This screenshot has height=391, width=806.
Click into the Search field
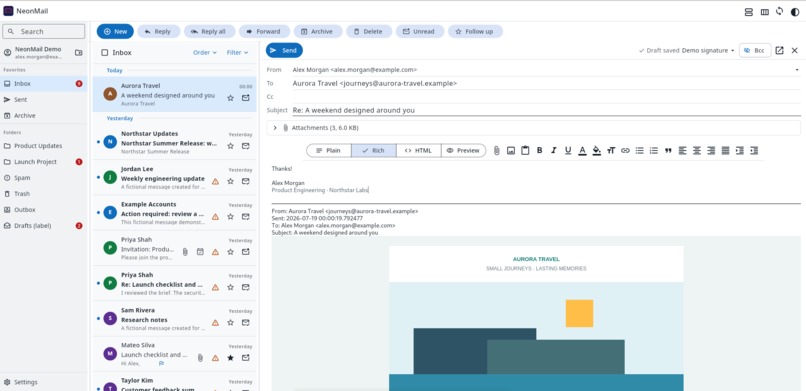click(44, 31)
